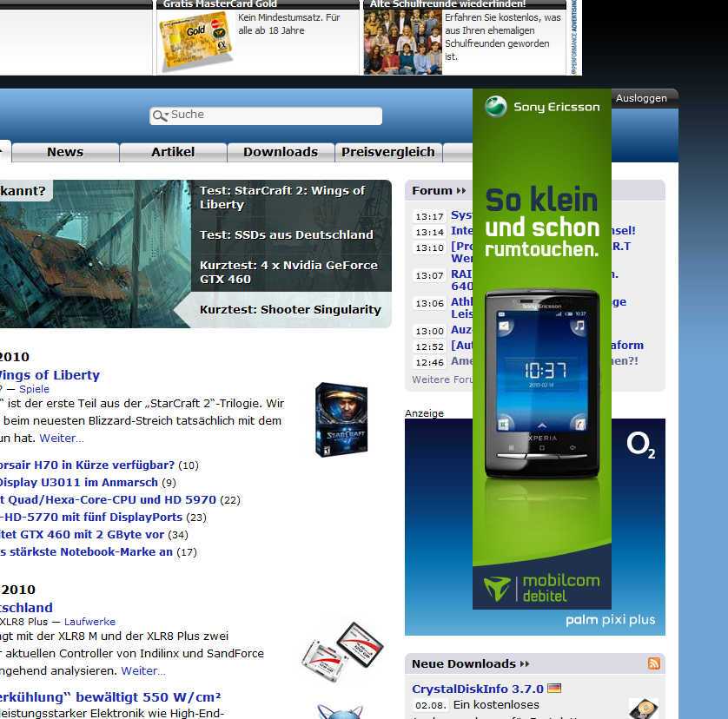
Task: Open the Wings of Liberty article headline
Action: tap(50, 375)
